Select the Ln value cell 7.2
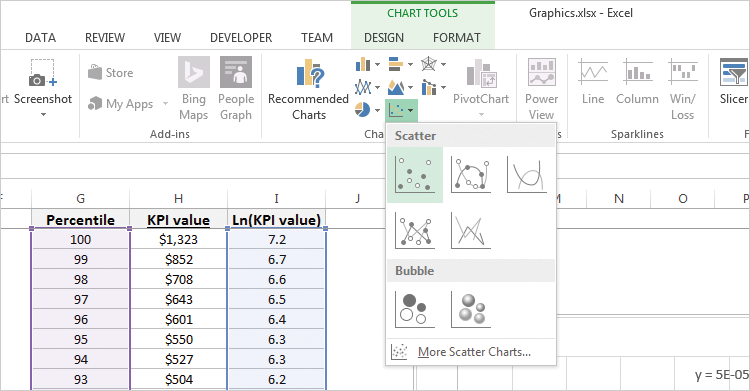This screenshot has width=750, height=391. point(276,239)
